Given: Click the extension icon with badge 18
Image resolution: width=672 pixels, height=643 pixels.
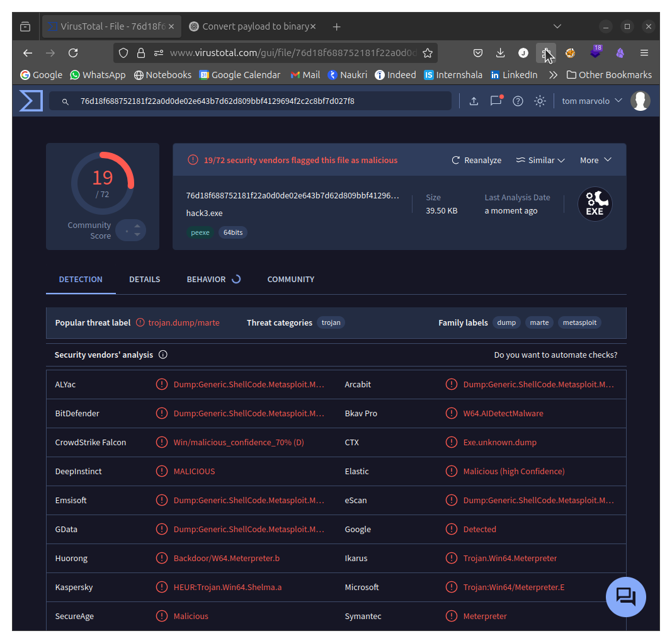Looking at the screenshot, I should point(596,52).
